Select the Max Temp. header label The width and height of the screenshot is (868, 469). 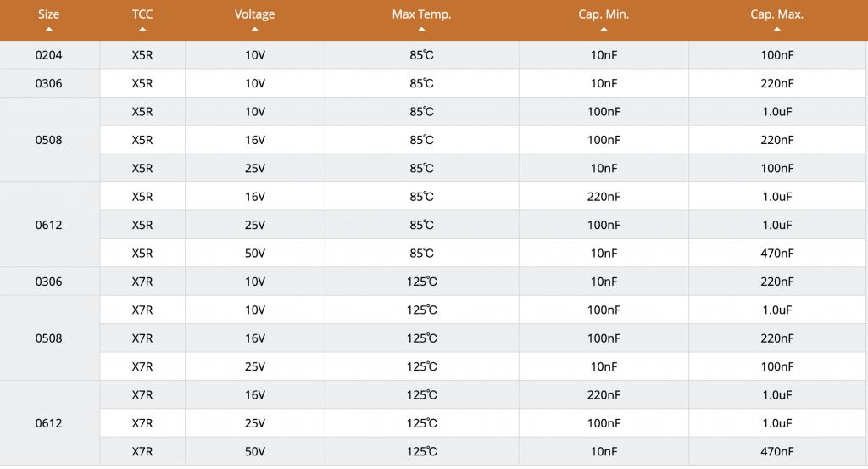click(422, 14)
